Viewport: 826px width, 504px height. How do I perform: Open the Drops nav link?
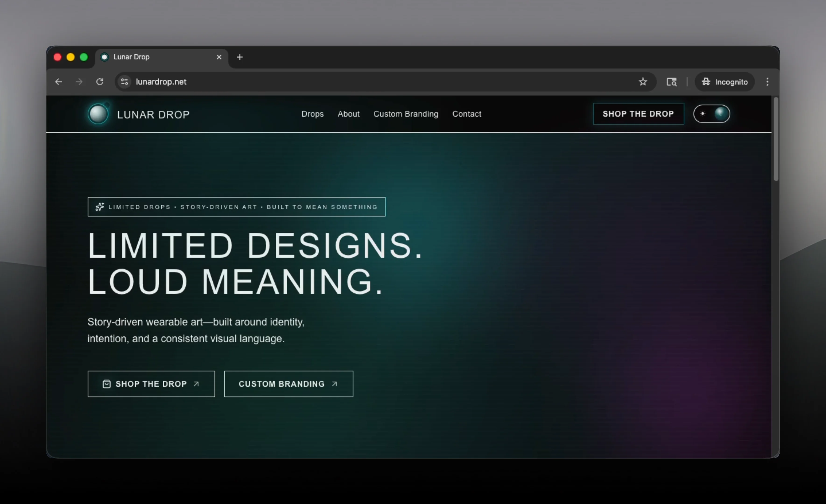tap(313, 114)
